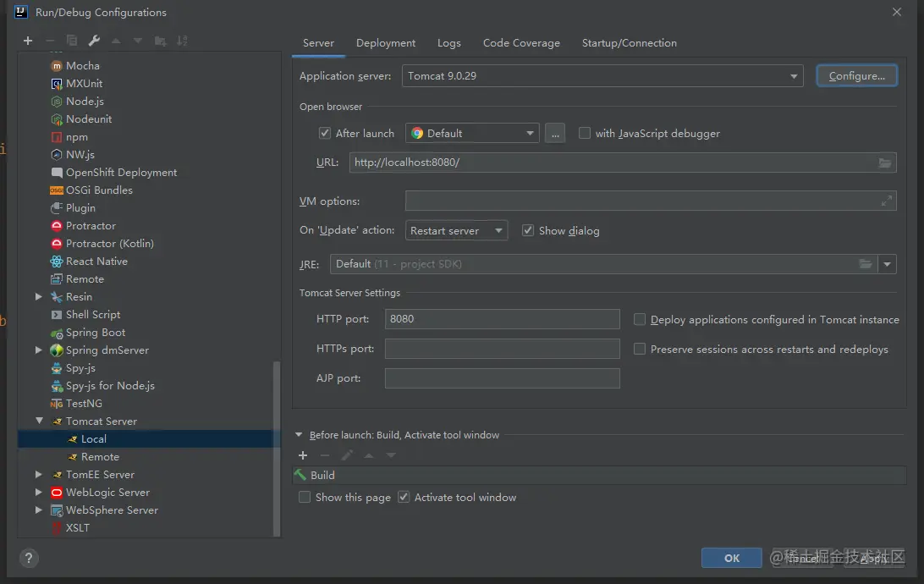Expand the WebLogic Server tree node
924x584 pixels.
38,492
